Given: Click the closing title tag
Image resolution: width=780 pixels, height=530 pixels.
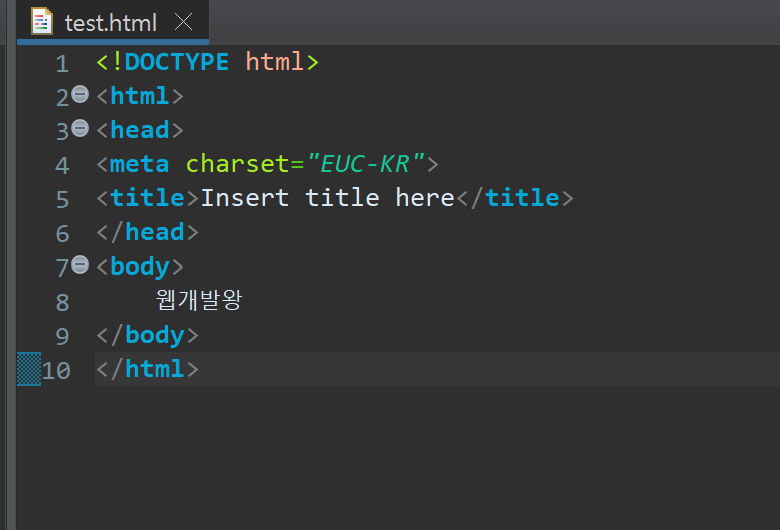Looking at the screenshot, I should point(515,198).
